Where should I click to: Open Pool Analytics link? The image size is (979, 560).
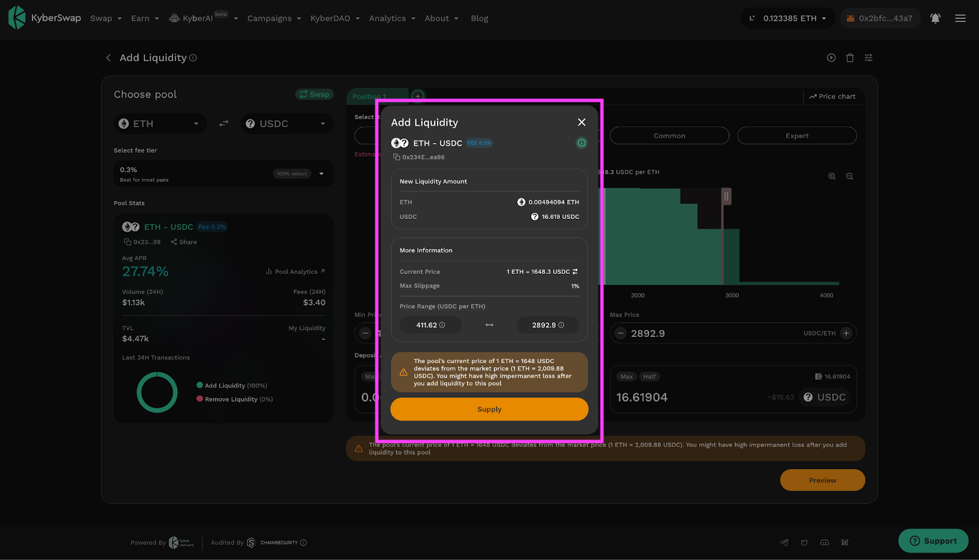(296, 271)
